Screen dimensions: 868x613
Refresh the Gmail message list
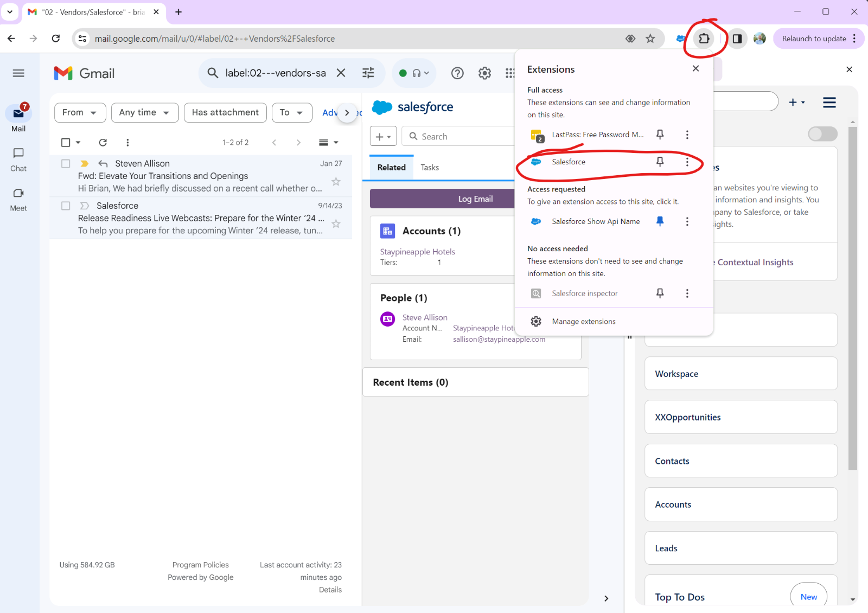pos(103,143)
